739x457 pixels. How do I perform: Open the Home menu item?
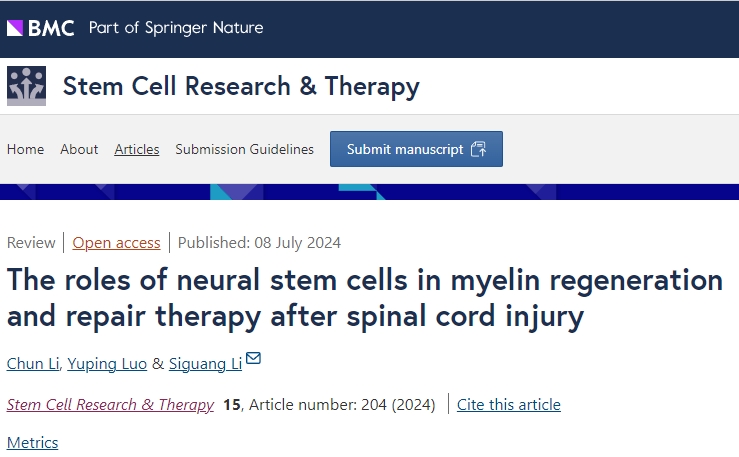tap(25, 149)
